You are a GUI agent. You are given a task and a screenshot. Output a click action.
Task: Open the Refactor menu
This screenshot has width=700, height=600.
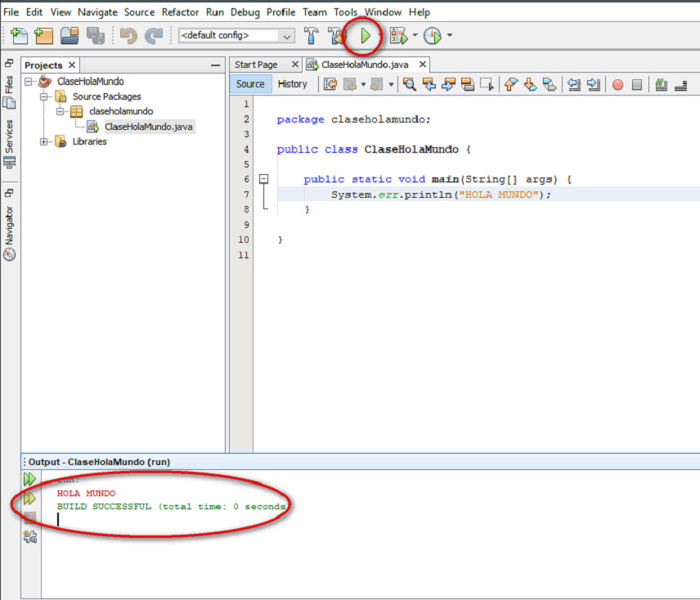click(x=180, y=11)
